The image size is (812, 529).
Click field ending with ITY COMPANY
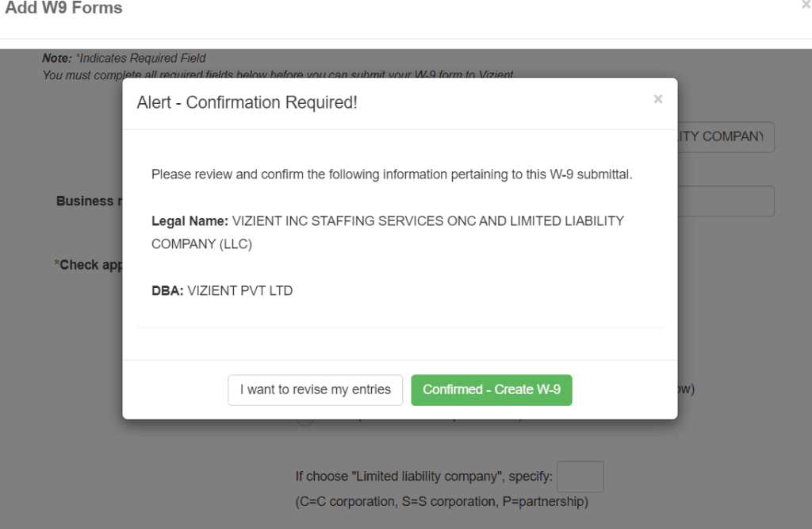[725, 136]
